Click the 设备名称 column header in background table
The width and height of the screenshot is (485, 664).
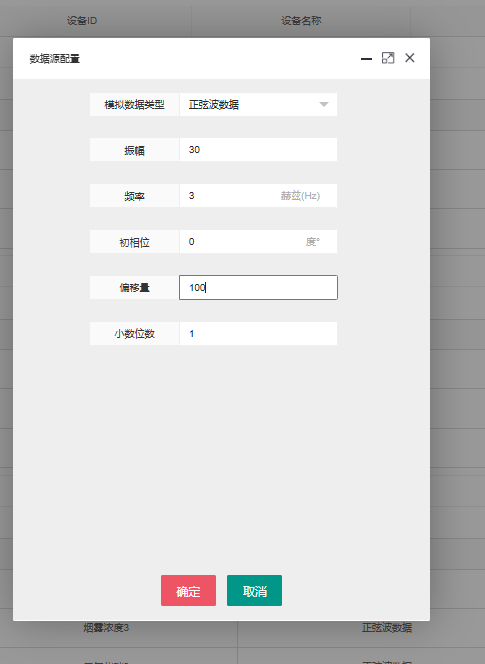(x=301, y=20)
